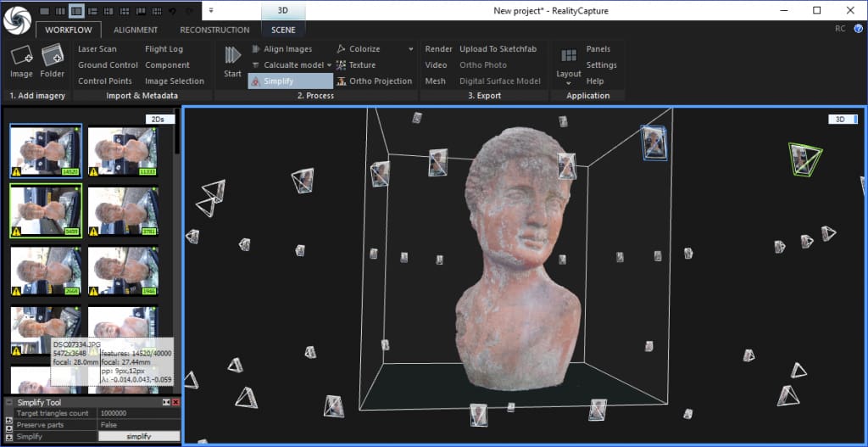Image resolution: width=868 pixels, height=447 pixels.
Task: Click the 3D context tab in title bar
Action: tap(283, 10)
